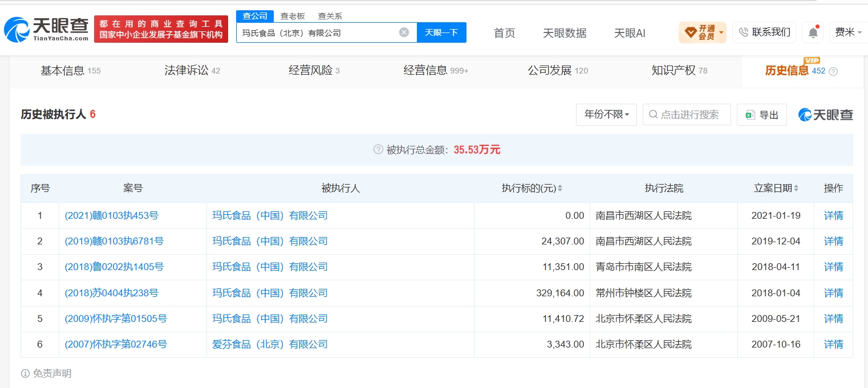Open case (2018)苏0404执238号
Viewport: 868px width, 388px height.
(x=112, y=293)
